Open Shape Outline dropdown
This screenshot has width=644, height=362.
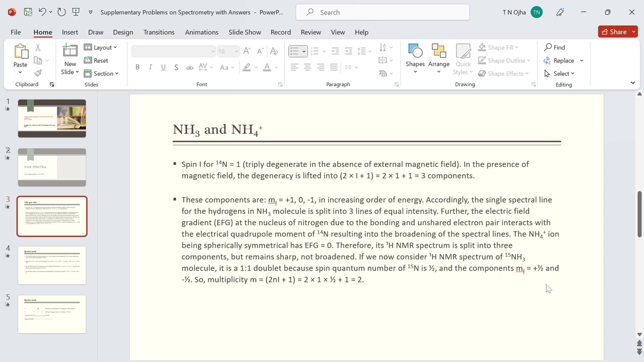coord(504,60)
